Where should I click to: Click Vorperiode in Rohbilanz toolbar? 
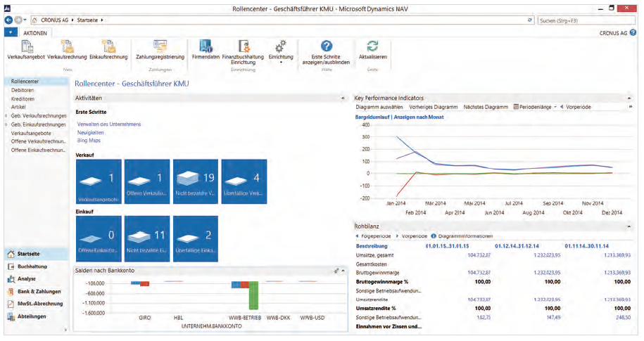coord(412,236)
